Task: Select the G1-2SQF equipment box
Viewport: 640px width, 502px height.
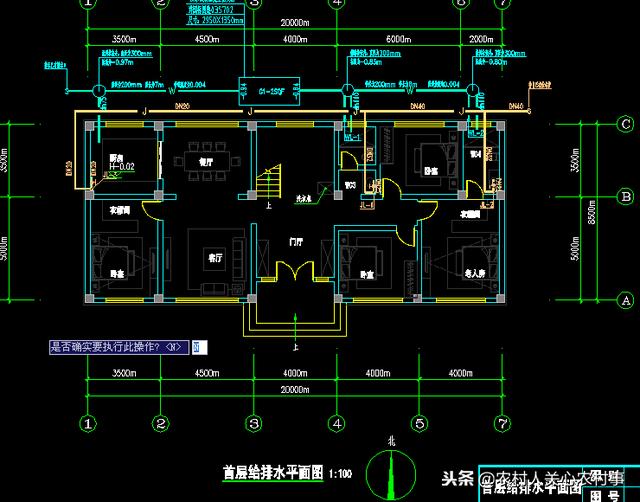Action: pyautogui.click(x=254, y=91)
